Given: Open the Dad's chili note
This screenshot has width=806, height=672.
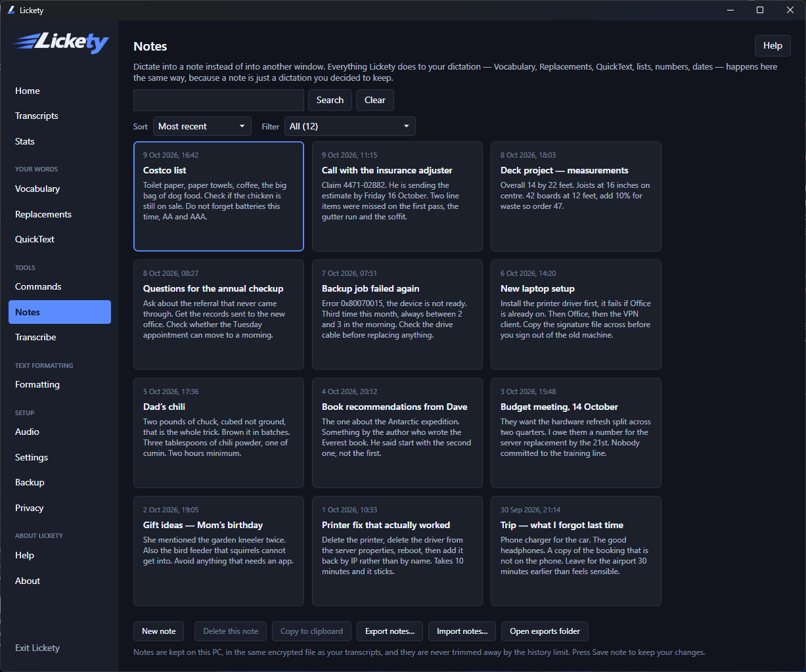Looking at the screenshot, I should pos(219,433).
